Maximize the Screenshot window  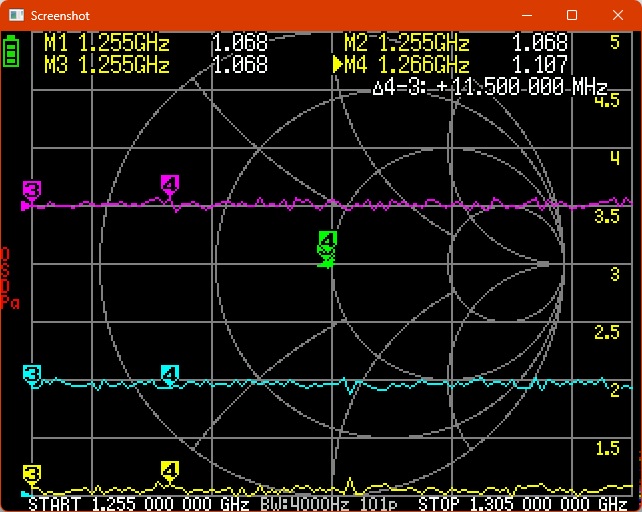[572, 15]
